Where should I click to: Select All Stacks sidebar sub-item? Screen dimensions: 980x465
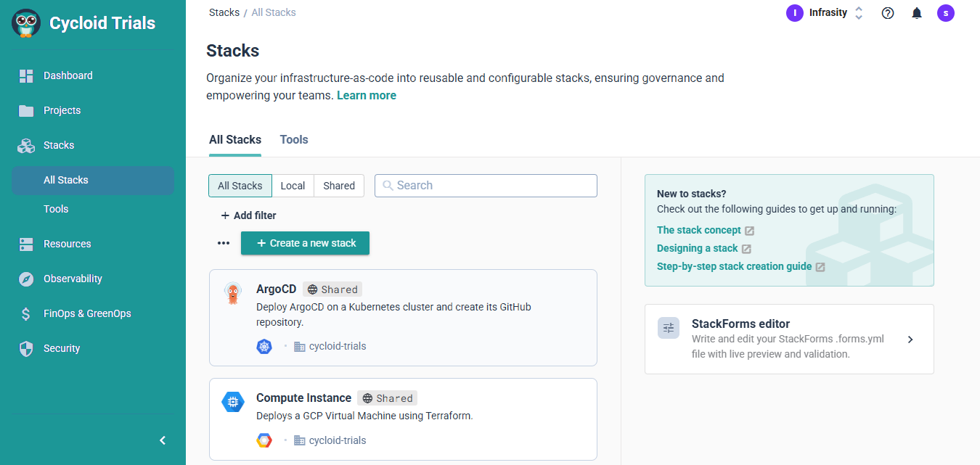pyautogui.click(x=93, y=180)
